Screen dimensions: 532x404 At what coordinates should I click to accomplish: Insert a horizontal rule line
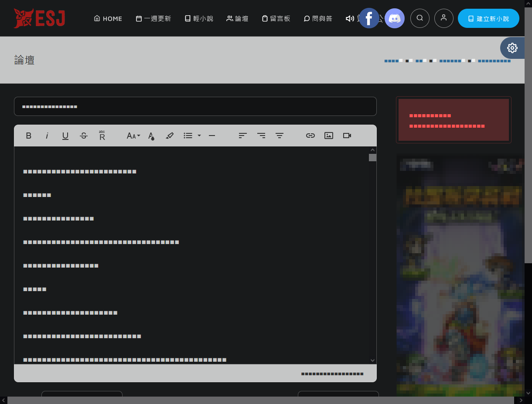click(212, 136)
